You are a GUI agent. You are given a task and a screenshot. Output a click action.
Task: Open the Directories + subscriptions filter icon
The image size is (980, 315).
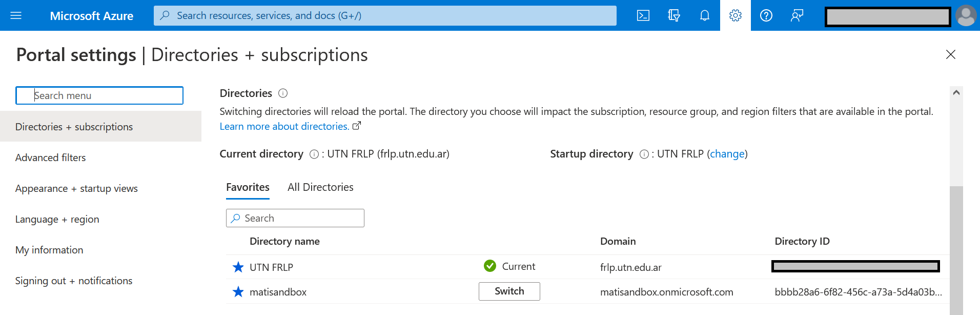point(673,15)
